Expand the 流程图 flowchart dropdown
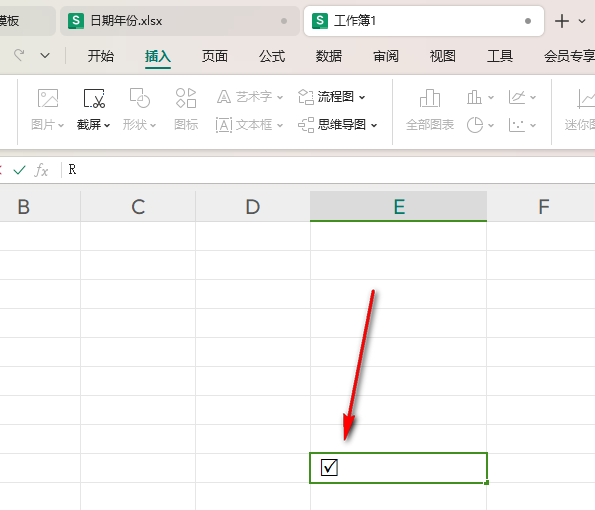 362,98
